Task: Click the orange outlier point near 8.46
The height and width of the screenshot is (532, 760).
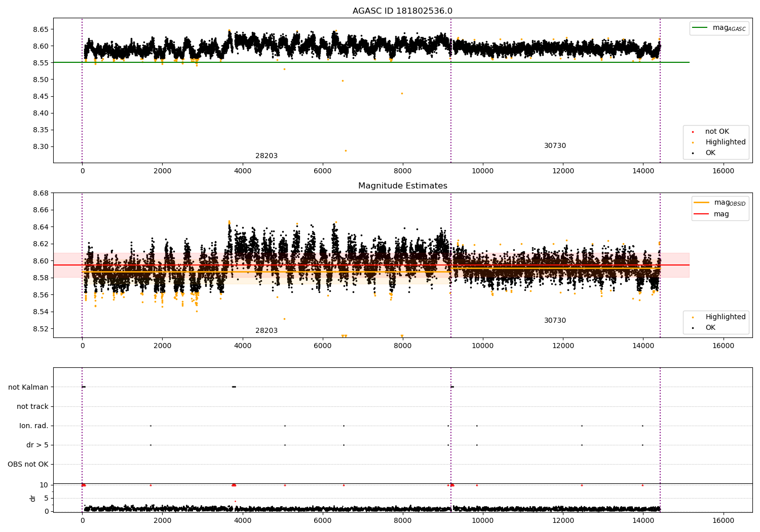Action: (x=402, y=93)
